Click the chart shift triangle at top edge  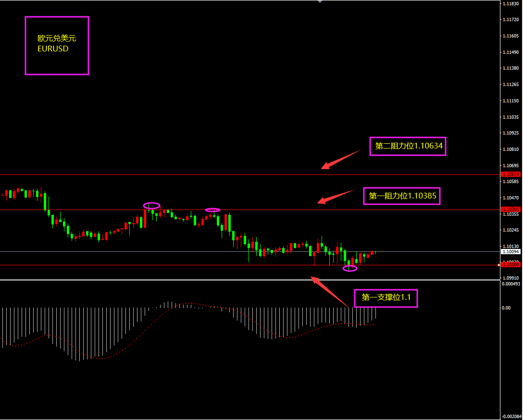pos(320,2)
